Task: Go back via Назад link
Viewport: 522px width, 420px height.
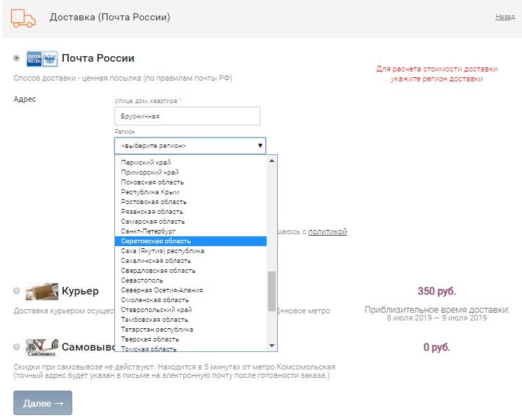Action: [x=504, y=17]
